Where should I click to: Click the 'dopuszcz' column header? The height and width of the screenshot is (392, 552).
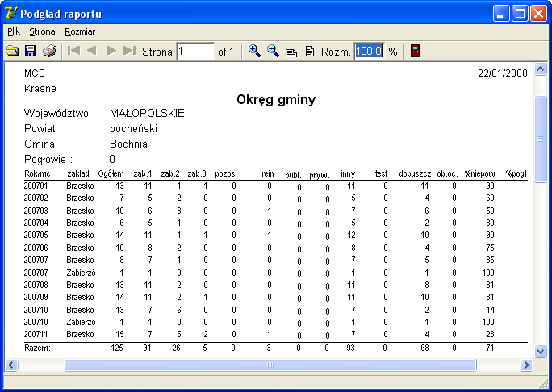pyautogui.click(x=415, y=174)
